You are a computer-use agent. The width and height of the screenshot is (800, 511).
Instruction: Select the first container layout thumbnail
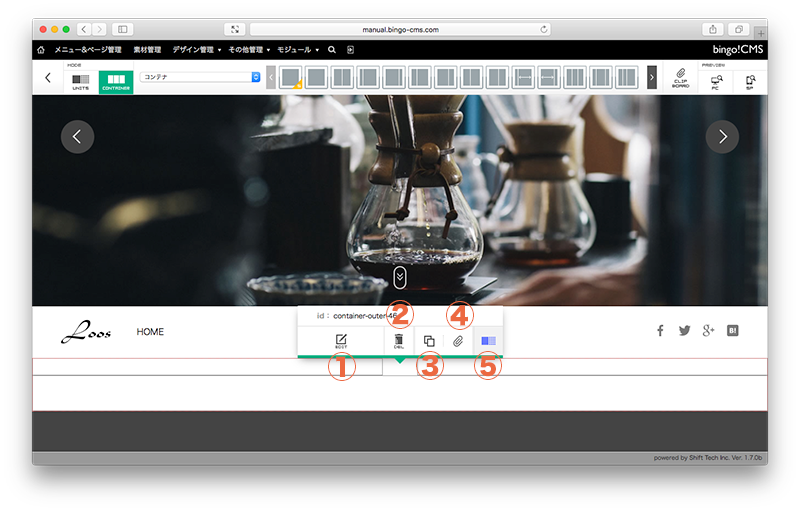tap(290, 77)
